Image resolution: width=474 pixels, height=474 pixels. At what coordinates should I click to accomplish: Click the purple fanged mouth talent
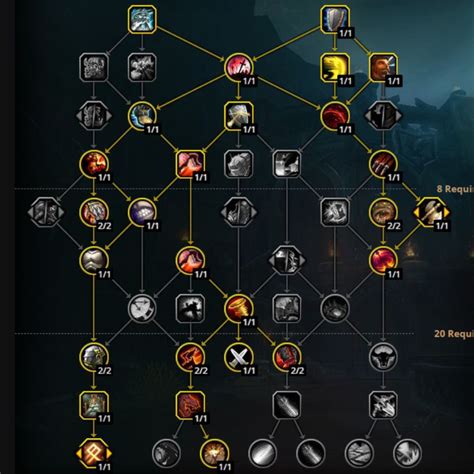coord(142,212)
